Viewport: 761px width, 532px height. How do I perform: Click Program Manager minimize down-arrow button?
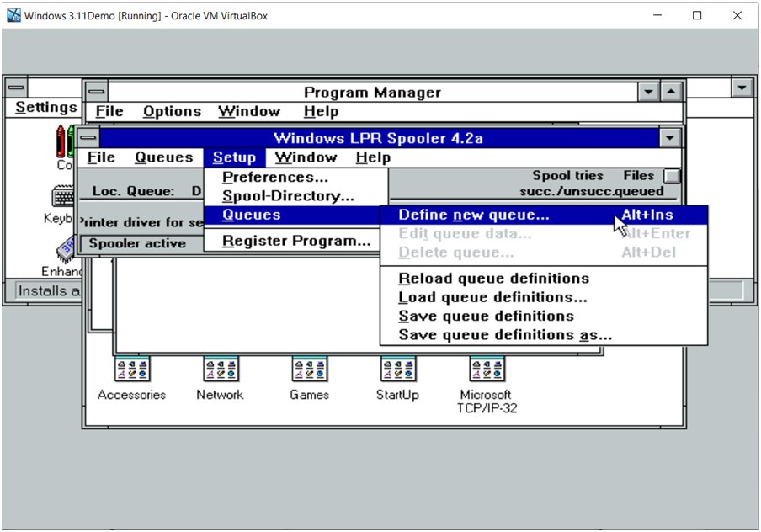coord(648,92)
